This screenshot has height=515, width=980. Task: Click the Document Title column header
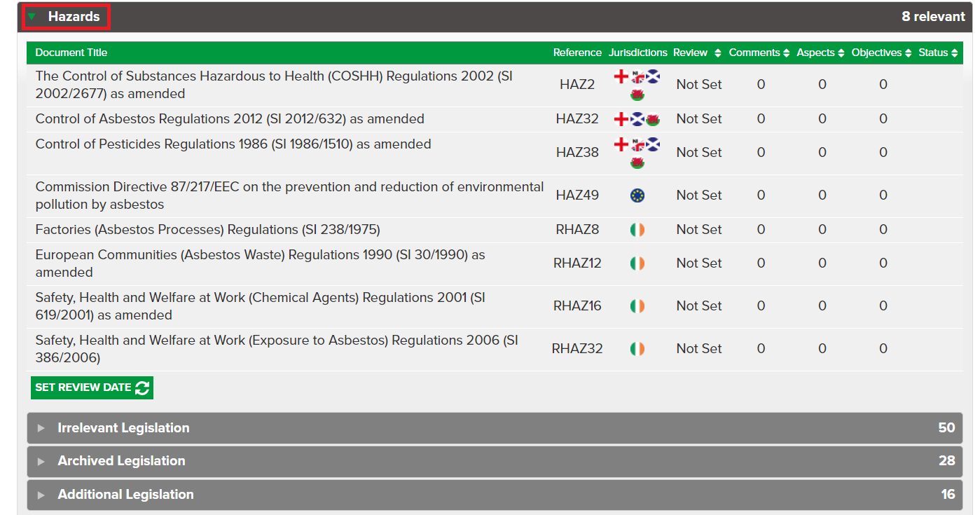click(x=71, y=53)
